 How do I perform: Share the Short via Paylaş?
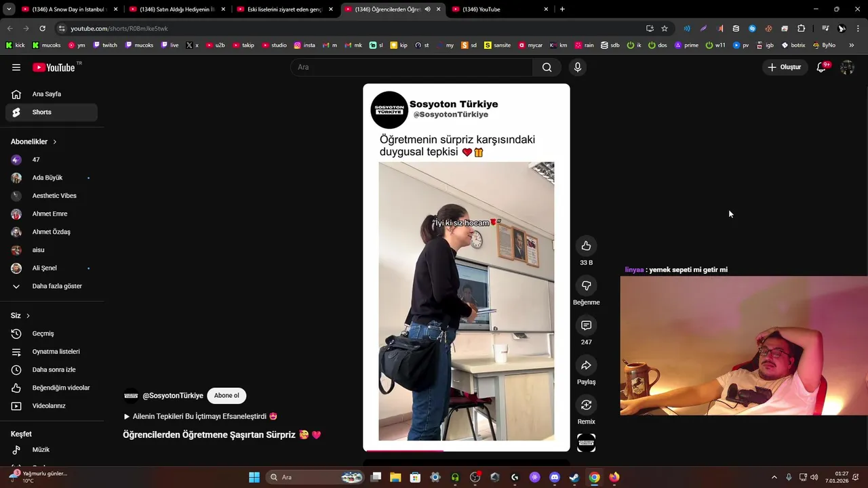click(586, 366)
